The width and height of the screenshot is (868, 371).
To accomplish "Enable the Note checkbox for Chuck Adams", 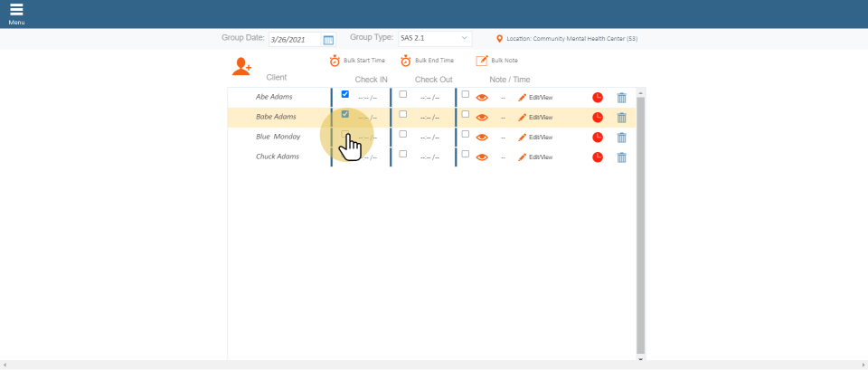I will pos(466,154).
